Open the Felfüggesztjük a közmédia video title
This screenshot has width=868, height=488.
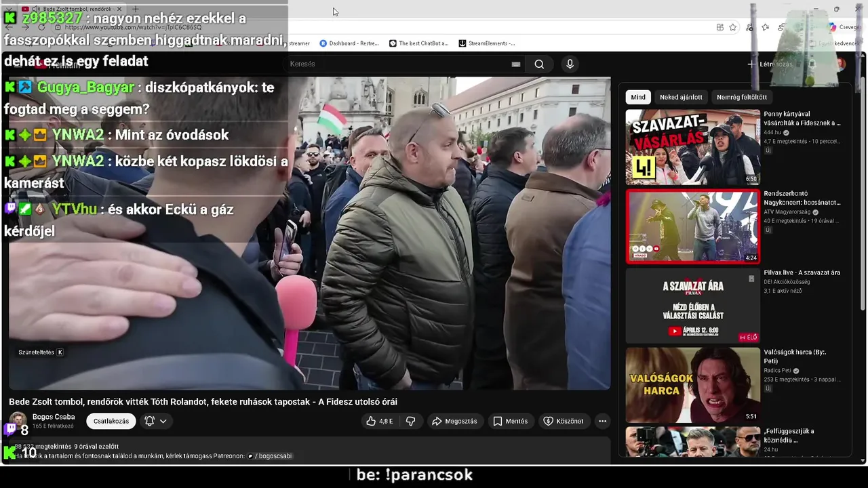click(789, 435)
